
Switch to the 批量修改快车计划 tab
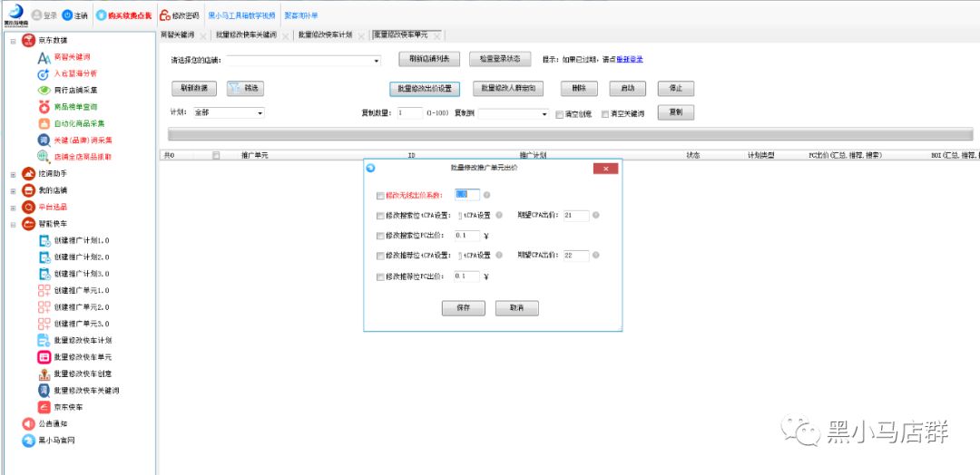(326, 35)
